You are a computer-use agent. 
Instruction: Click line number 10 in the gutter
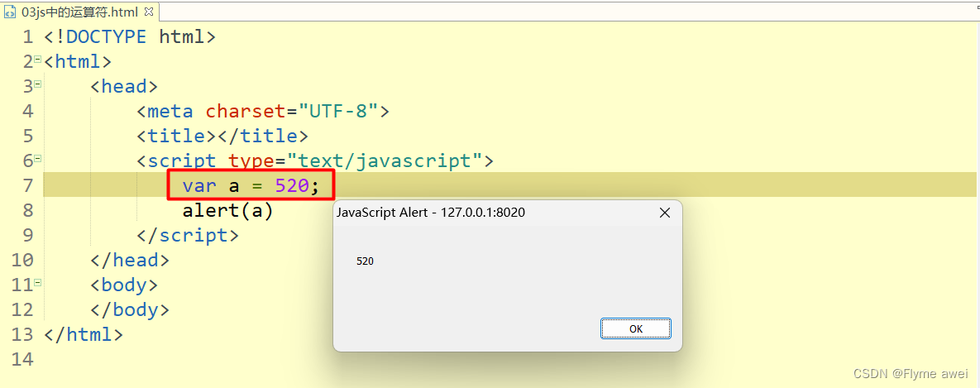(22, 260)
